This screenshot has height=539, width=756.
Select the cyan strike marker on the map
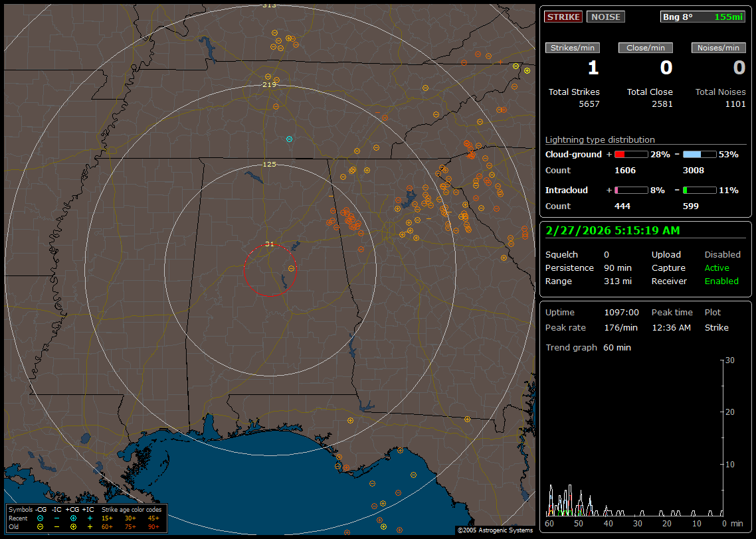pyautogui.click(x=289, y=139)
